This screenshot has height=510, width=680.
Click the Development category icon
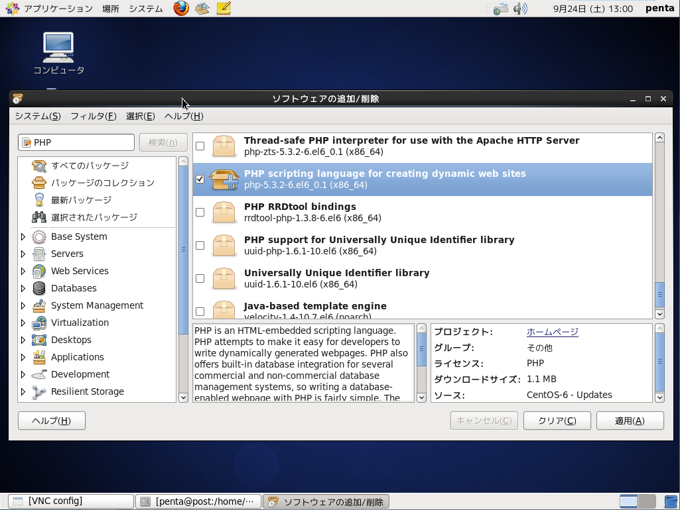click(x=39, y=374)
